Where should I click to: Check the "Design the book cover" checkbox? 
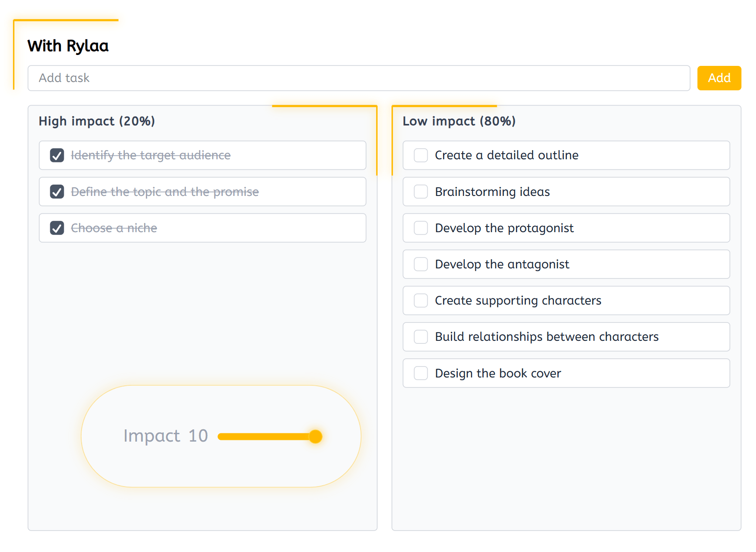tap(420, 373)
